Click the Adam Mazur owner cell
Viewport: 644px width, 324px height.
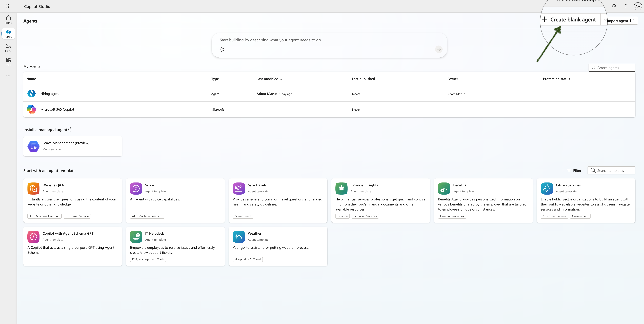pyautogui.click(x=456, y=94)
